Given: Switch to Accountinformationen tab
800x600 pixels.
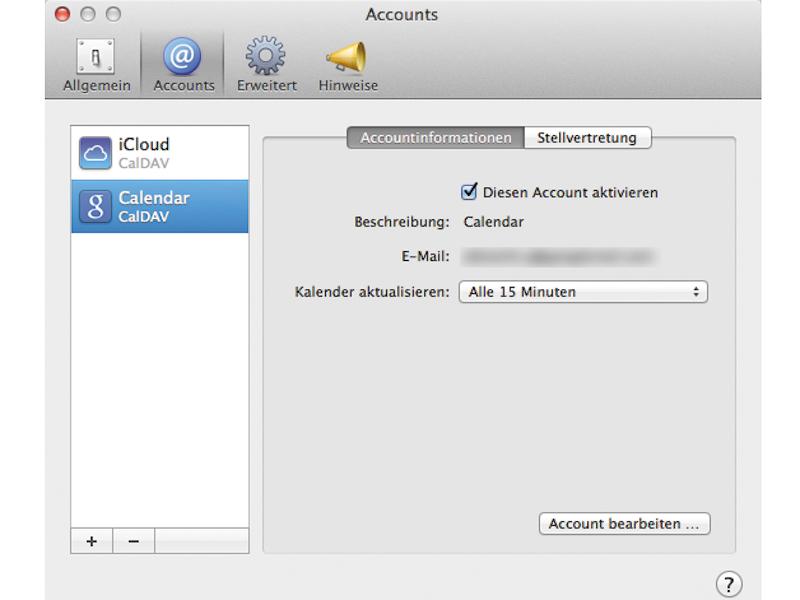Looking at the screenshot, I should [x=435, y=138].
